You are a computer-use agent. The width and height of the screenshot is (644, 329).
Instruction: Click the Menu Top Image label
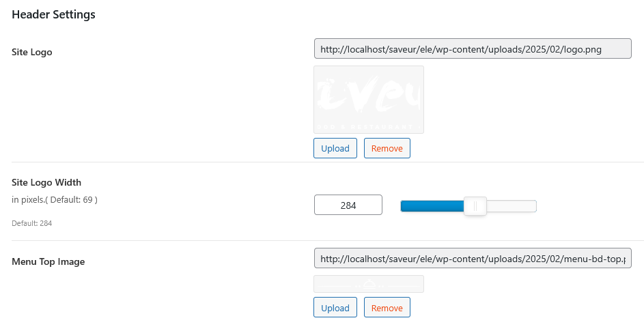pos(48,261)
